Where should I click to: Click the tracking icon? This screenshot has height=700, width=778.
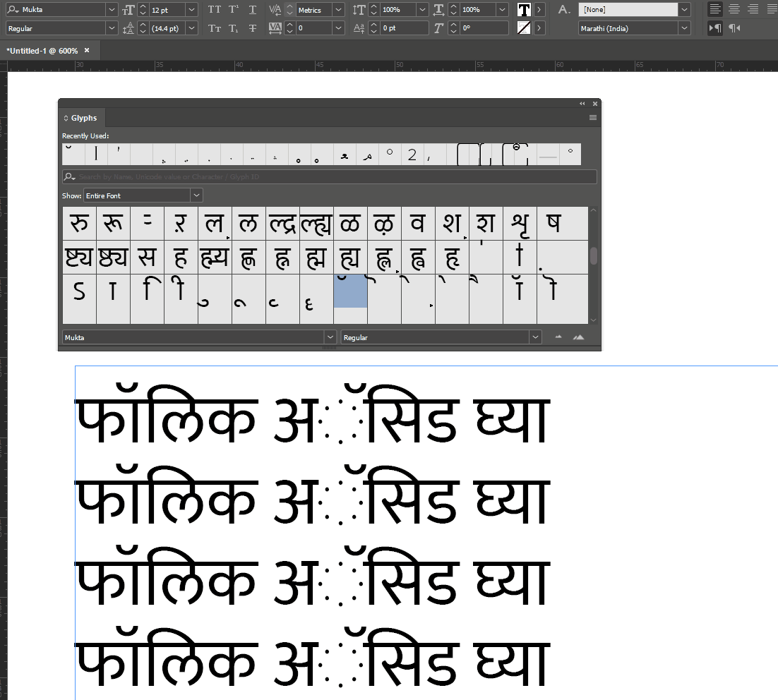point(275,28)
